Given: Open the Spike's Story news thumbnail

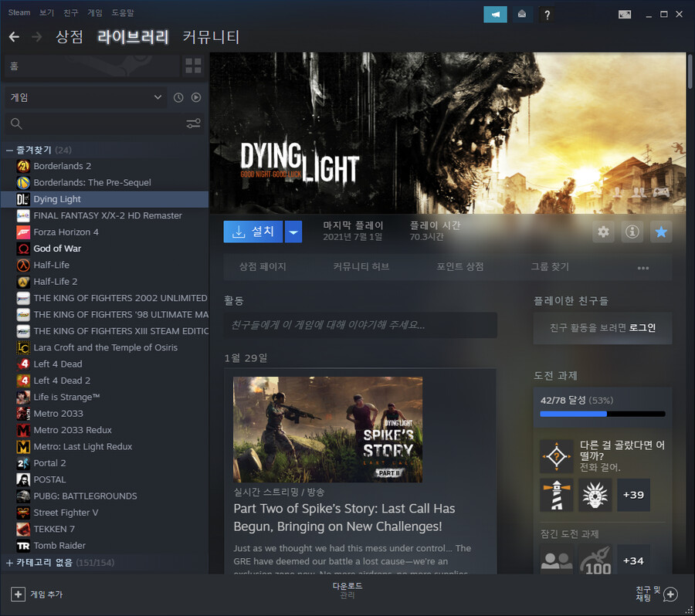Looking at the screenshot, I should (327, 429).
